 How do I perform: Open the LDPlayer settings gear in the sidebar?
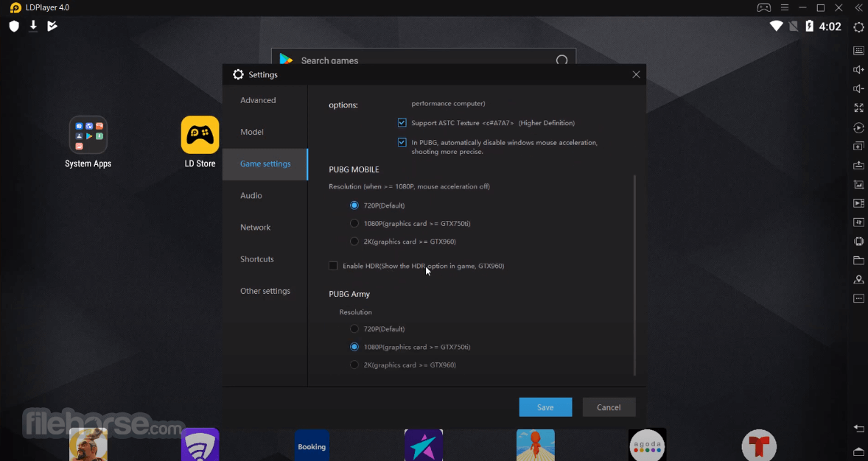coord(858,27)
